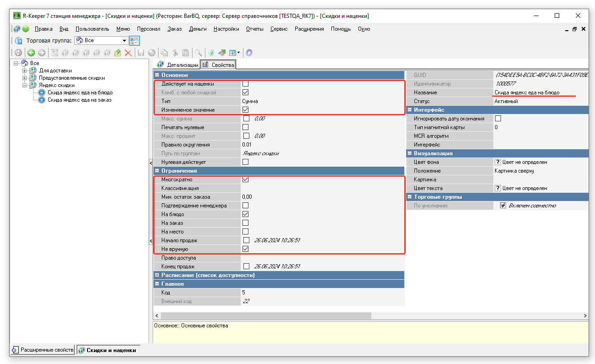The image size is (595, 364).
Task: Click the green back arrow toolbar icon
Action: point(31,53)
